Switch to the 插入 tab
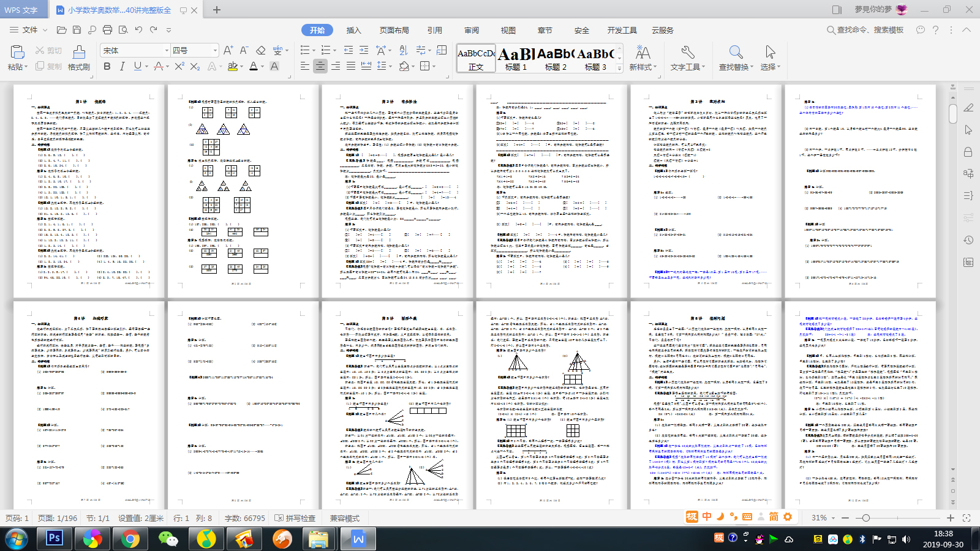The height and width of the screenshot is (551, 980). (354, 30)
